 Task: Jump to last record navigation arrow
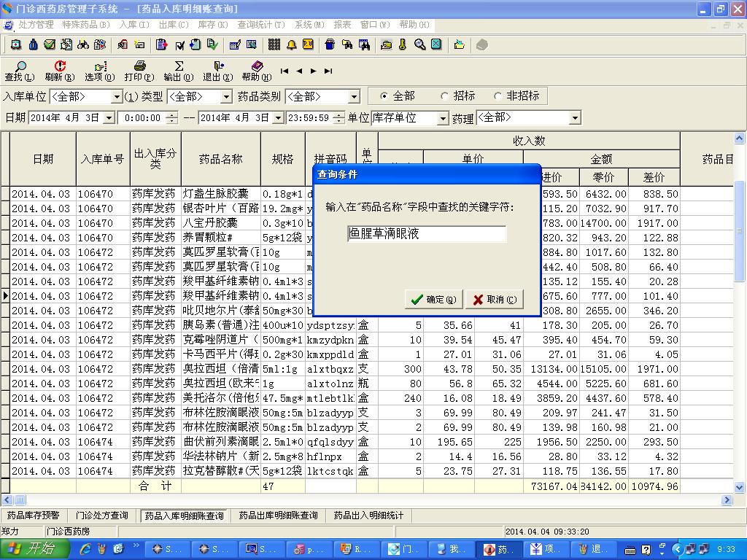pyautogui.click(x=328, y=71)
